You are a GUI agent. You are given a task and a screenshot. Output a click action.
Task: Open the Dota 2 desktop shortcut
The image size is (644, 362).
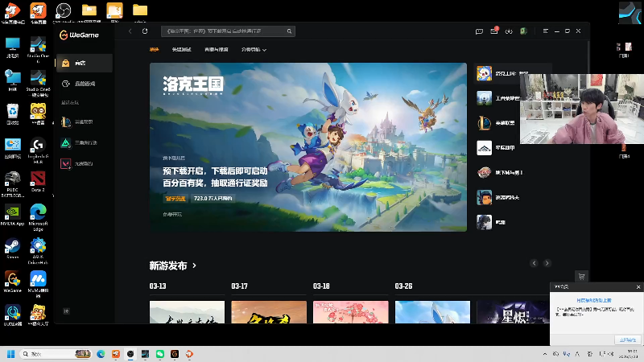click(38, 182)
